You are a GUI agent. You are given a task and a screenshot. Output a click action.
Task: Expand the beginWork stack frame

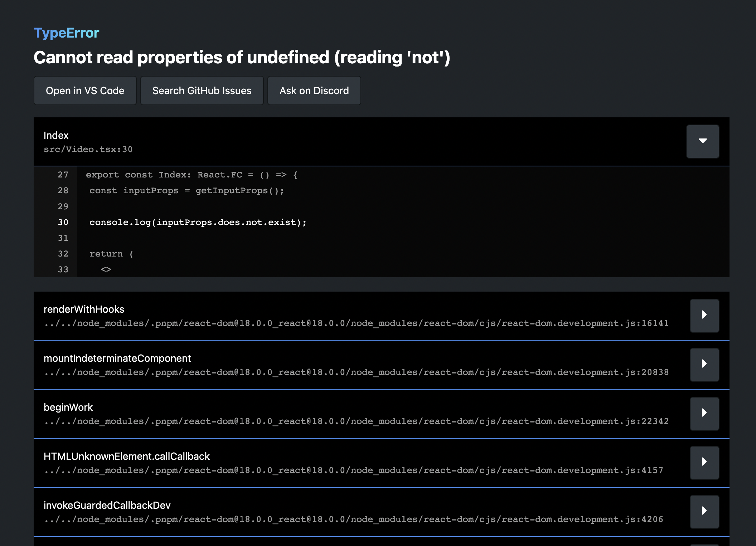click(704, 413)
